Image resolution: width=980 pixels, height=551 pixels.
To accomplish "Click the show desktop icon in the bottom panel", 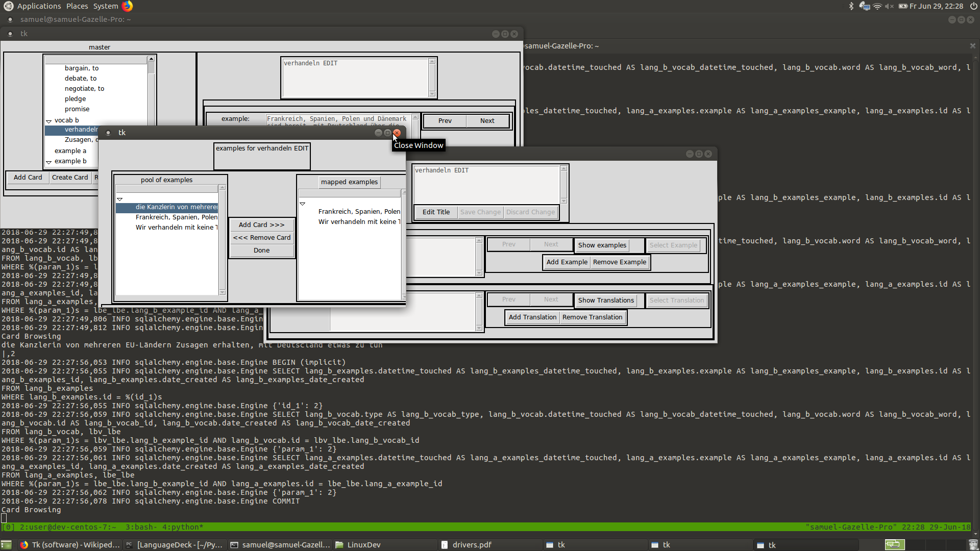I will tap(6, 545).
